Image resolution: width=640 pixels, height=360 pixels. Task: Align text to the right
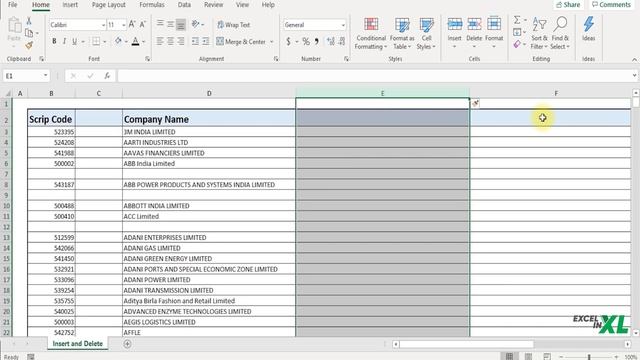(181, 41)
